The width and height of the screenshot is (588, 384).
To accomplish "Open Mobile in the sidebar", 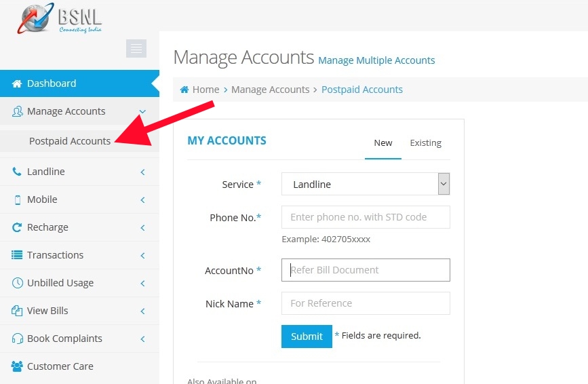I will pyautogui.click(x=79, y=199).
